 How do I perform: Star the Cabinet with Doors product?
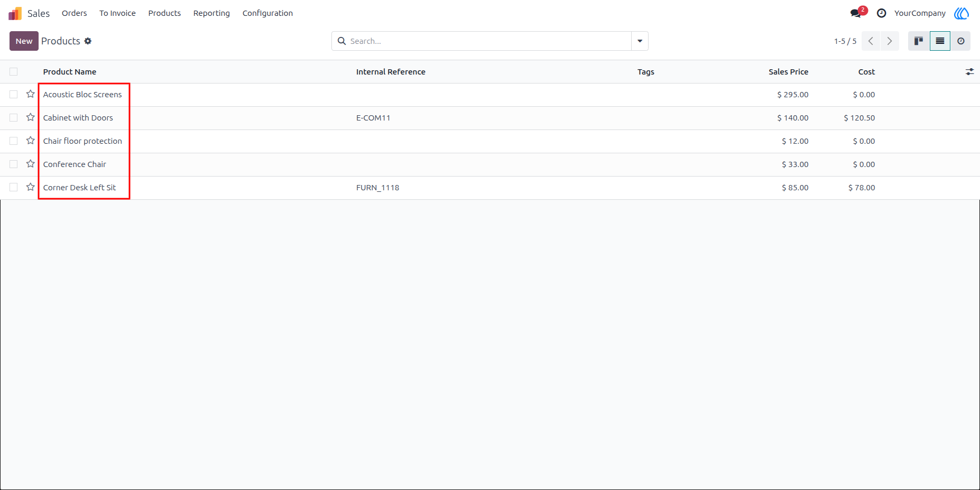[31, 117]
